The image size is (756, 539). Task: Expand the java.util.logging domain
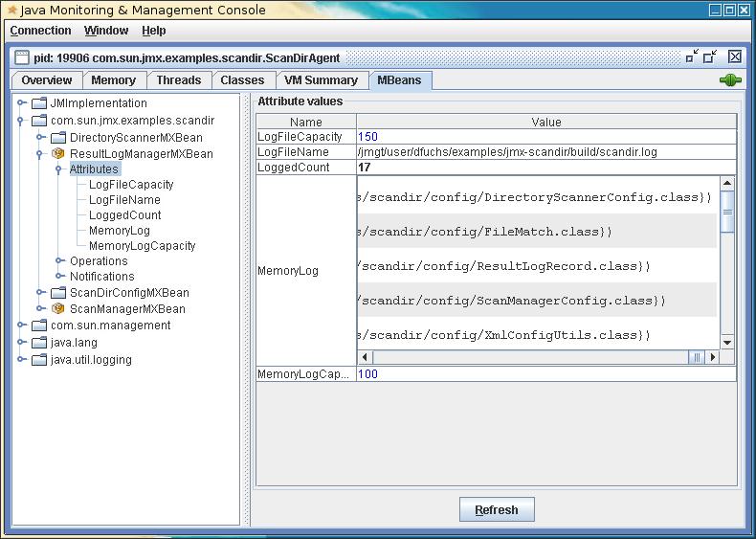20,360
